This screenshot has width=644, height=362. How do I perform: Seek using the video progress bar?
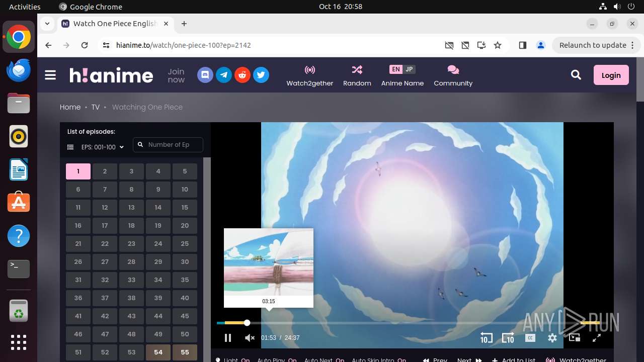tap(408, 323)
